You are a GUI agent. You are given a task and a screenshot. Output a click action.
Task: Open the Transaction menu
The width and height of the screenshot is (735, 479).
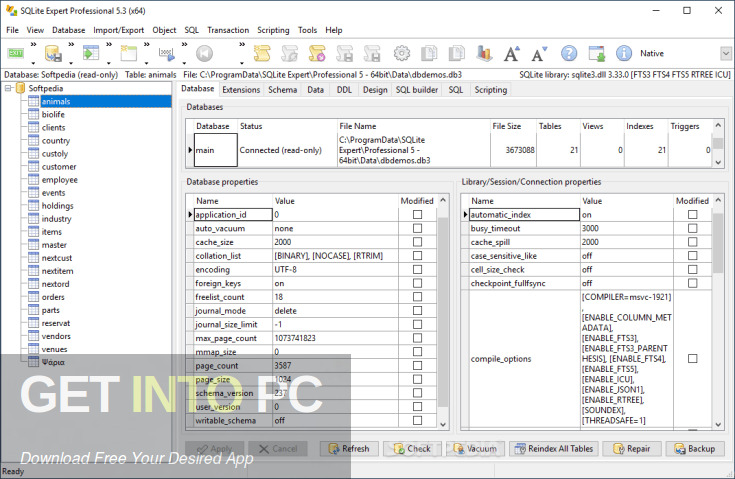tap(228, 30)
